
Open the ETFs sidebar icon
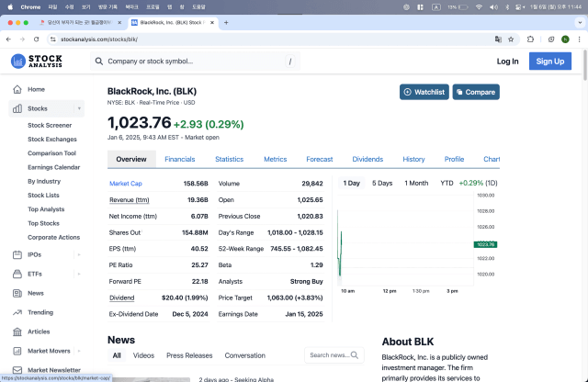pos(17,274)
